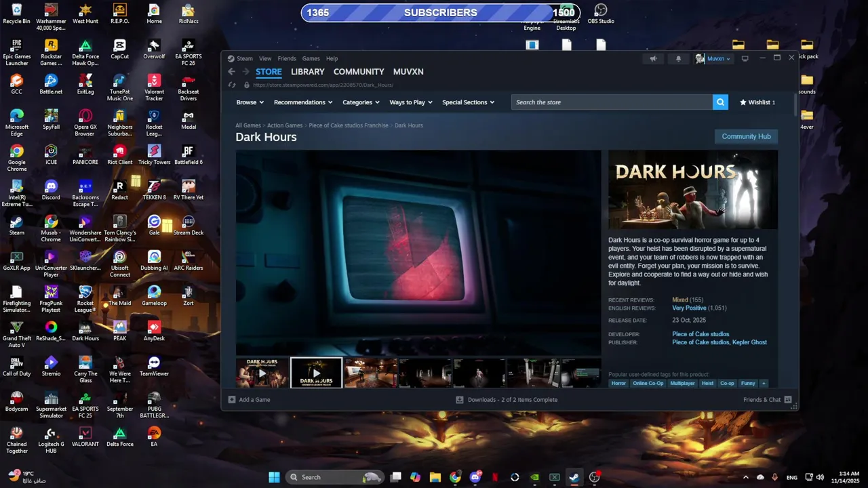Launch Battlefield 6 desktop shortcut
The image size is (868, 488).
pyautogui.click(x=189, y=155)
